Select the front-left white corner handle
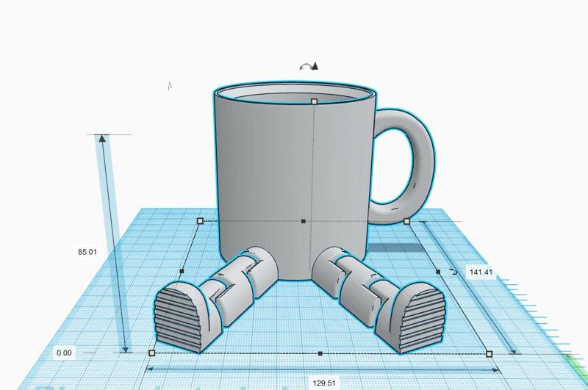588x390 pixels. [x=152, y=353]
